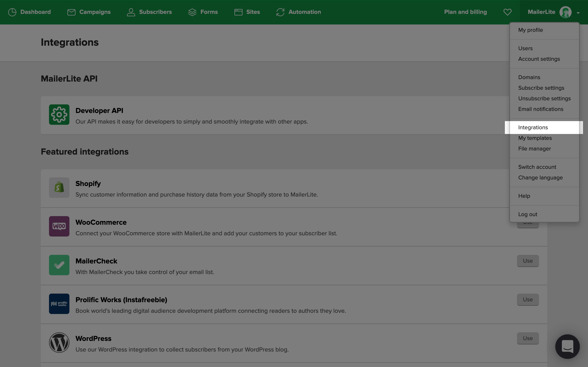Collapse the account dropdown arrow
The image size is (588, 367).
[578, 13]
